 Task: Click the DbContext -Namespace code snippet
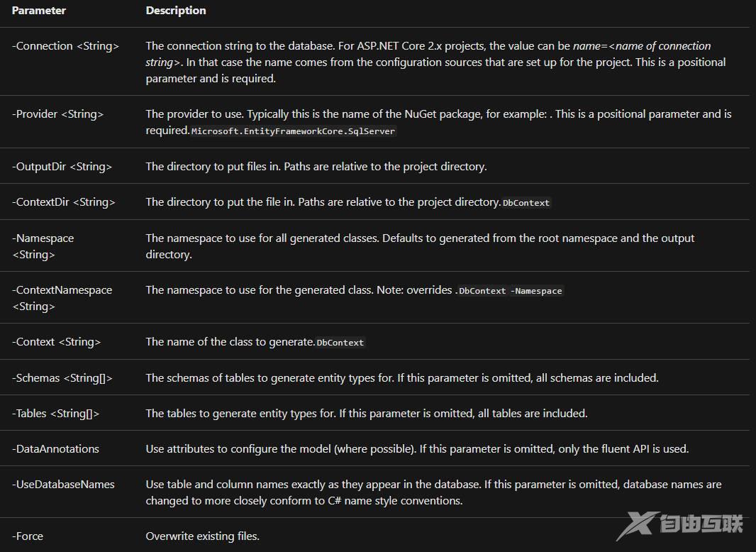coord(511,291)
